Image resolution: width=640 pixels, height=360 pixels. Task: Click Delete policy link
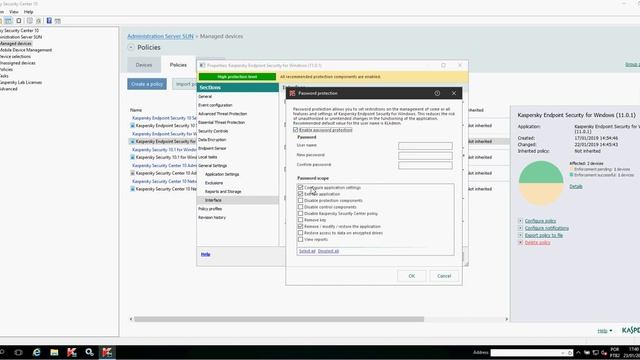[x=537, y=242]
